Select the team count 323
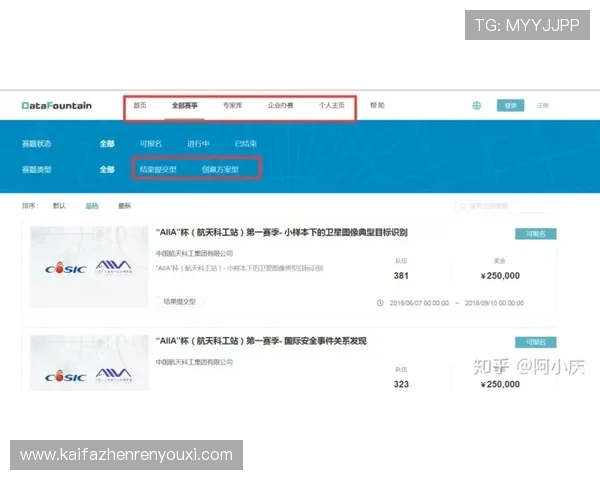Viewport: 600px width, 480px height. pos(401,384)
